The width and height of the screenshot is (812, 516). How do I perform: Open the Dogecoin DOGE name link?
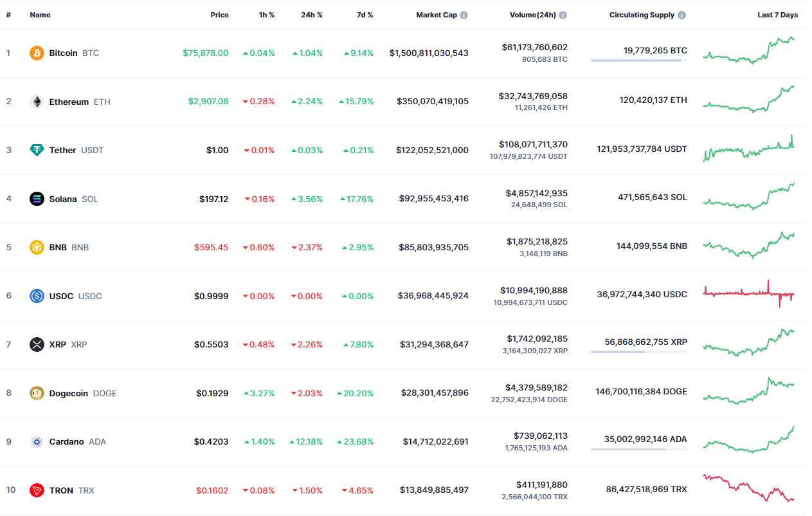[83, 393]
